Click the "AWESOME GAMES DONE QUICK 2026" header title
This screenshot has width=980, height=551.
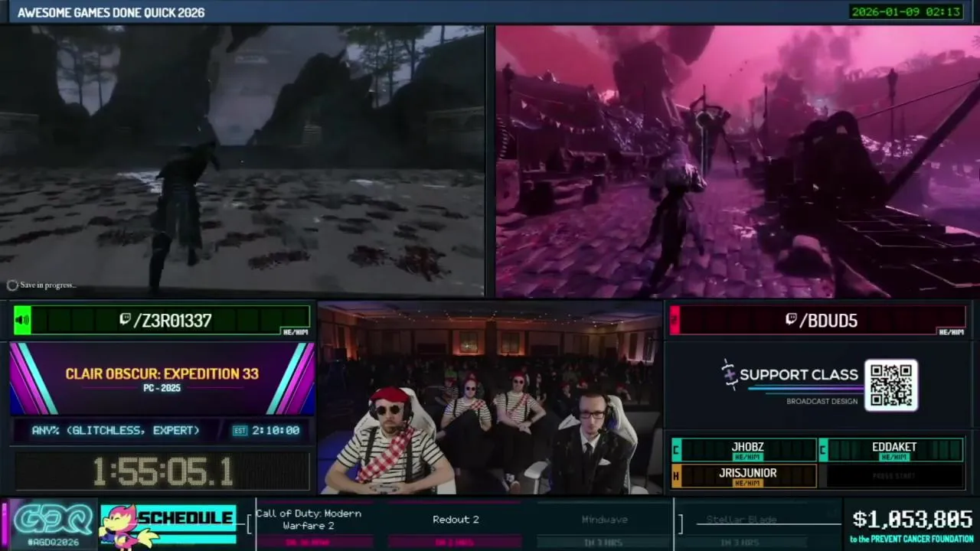(111, 12)
